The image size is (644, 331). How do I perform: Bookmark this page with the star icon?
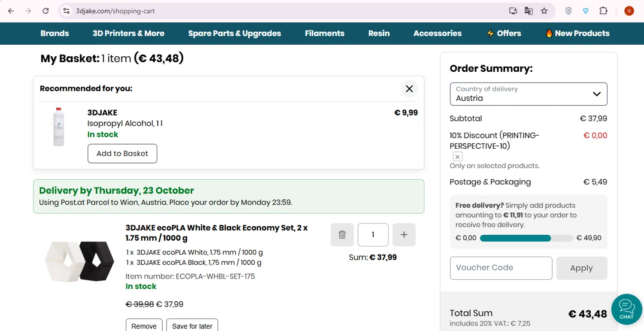(x=544, y=11)
